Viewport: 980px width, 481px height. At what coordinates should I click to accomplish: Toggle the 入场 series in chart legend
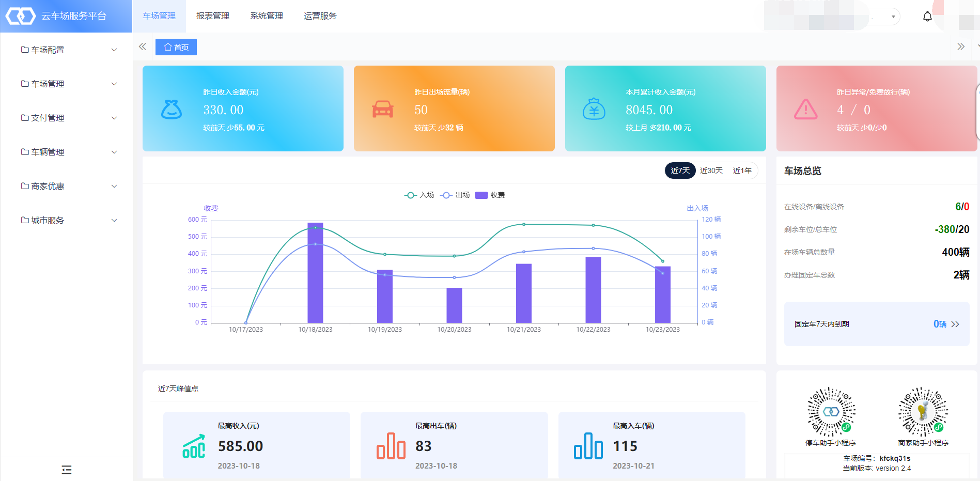419,195
